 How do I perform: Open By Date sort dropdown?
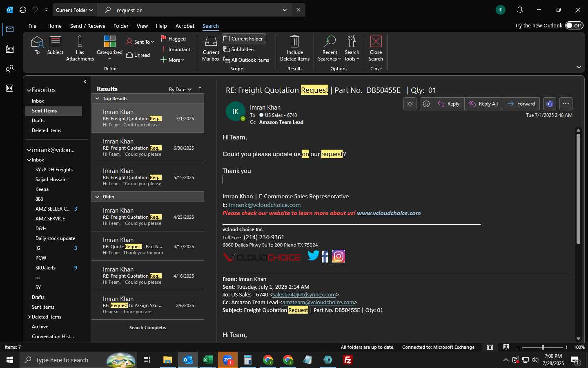pyautogui.click(x=180, y=89)
